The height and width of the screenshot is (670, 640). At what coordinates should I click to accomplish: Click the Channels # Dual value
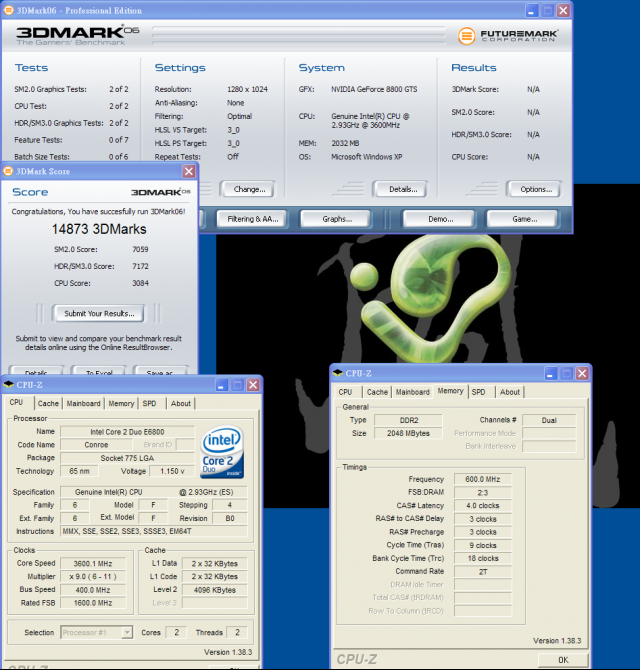[x=549, y=420]
